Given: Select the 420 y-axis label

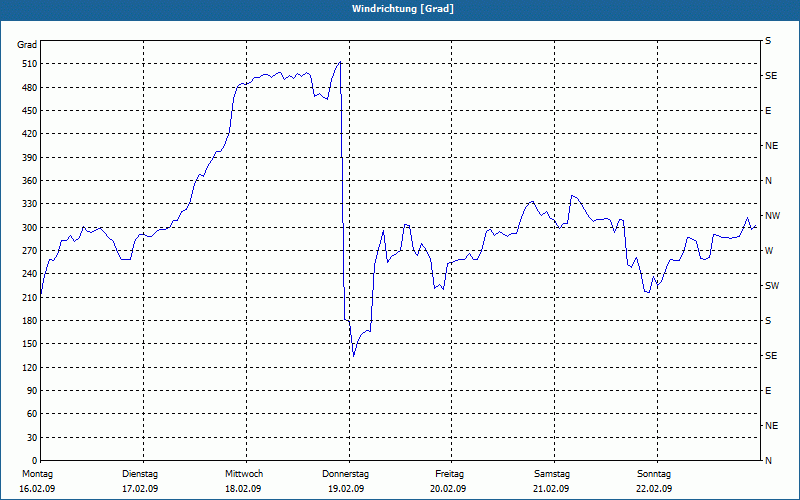Looking at the screenshot, I should click(x=30, y=134).
